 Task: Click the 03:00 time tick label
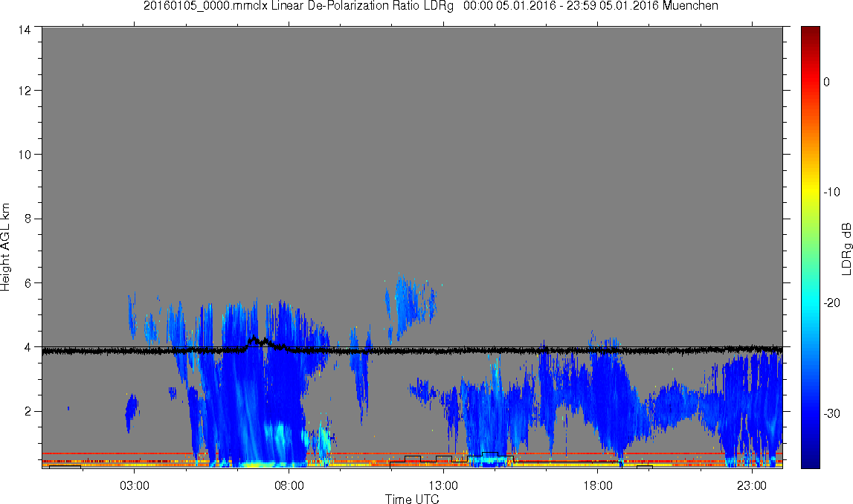(x=135, y=485)
